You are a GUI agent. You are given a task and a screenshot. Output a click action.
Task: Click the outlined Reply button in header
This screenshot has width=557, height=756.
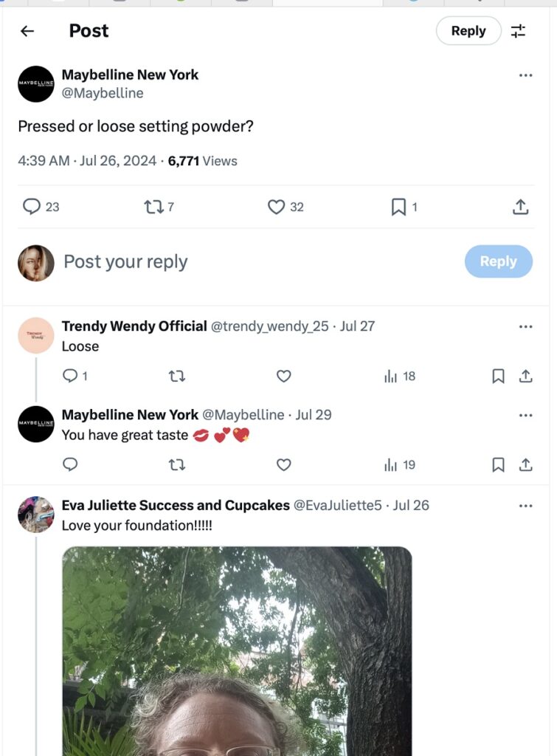click(x=468, y=31)
